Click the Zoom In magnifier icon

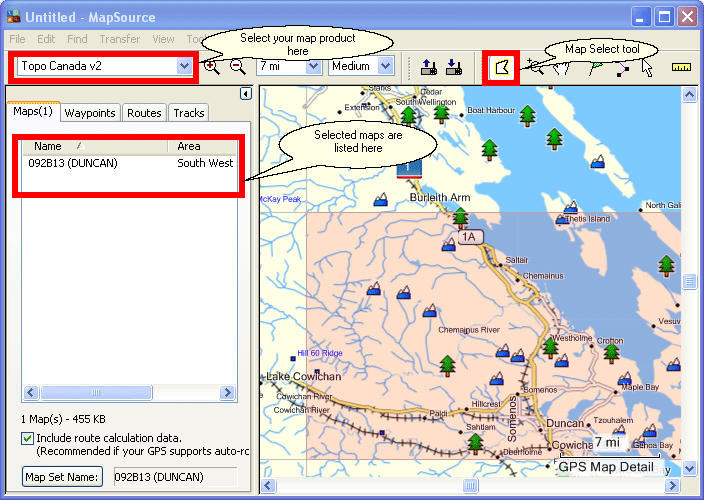[x=211, y=67]
